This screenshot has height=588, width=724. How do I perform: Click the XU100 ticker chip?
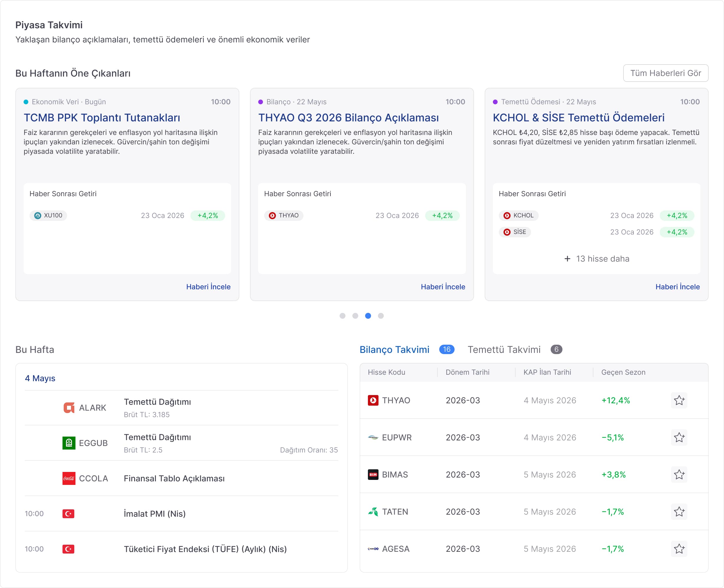tap(48, 215)
